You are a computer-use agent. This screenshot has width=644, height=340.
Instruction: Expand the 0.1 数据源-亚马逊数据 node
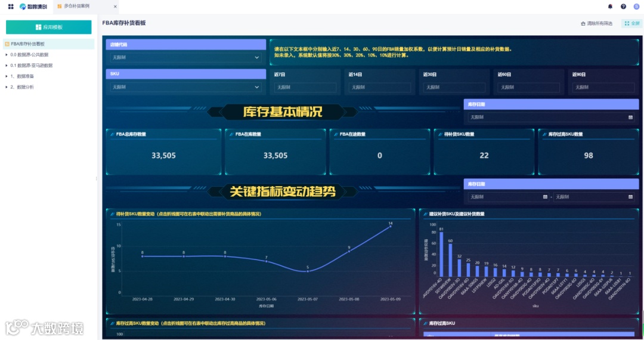(6, 65)
